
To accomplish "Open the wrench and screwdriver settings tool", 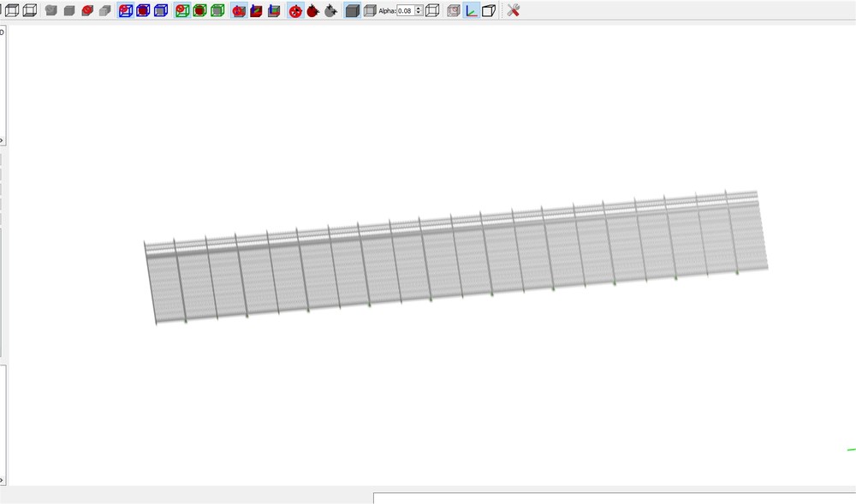I will point(513,10).
